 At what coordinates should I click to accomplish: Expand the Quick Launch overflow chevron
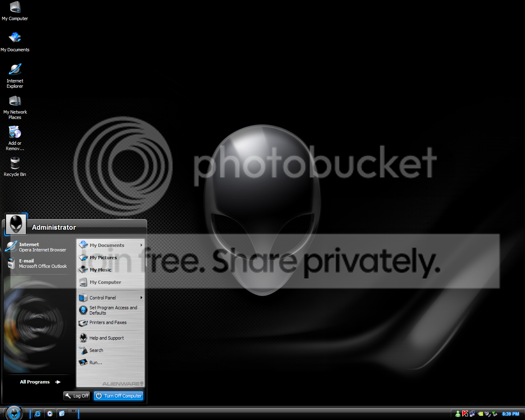pyautogui.click(x=73, y=411)
